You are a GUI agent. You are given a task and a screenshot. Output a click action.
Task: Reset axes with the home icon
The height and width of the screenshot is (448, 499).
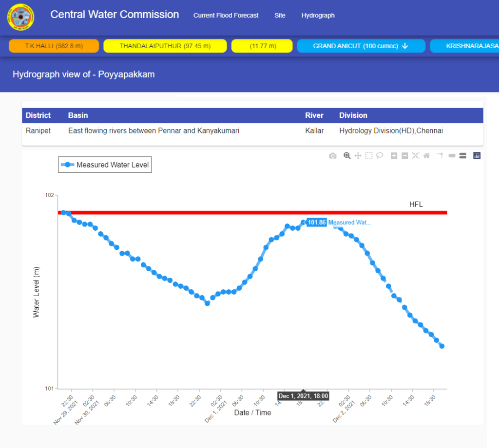pos(426,156)
